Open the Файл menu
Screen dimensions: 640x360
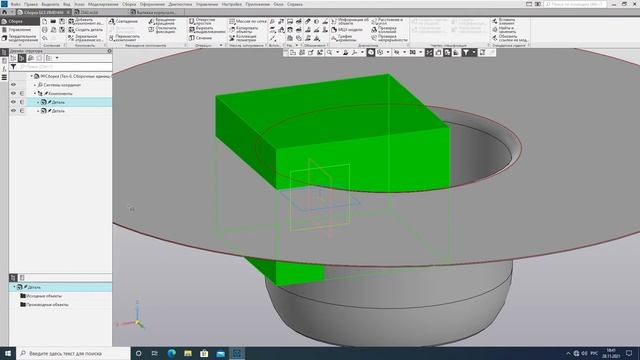[x=16, y=4]
